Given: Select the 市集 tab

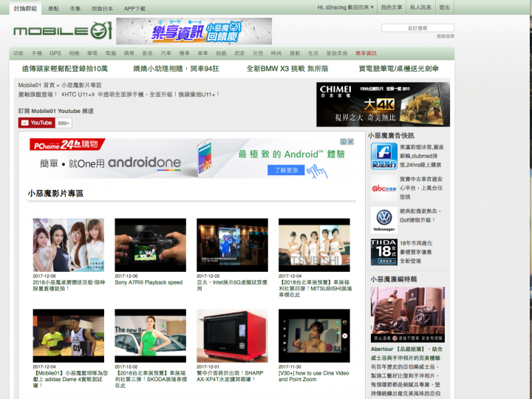Looking at the screenshot, I should 75,8.
